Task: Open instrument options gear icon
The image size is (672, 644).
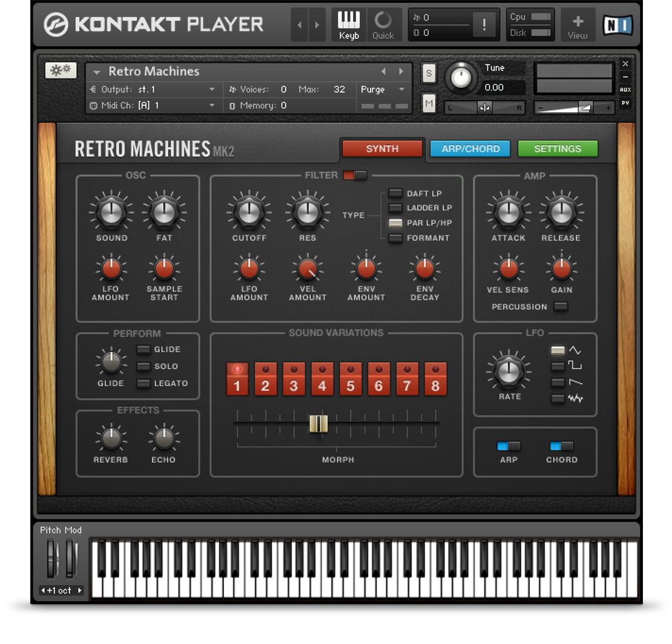Action: pos(61,70)
